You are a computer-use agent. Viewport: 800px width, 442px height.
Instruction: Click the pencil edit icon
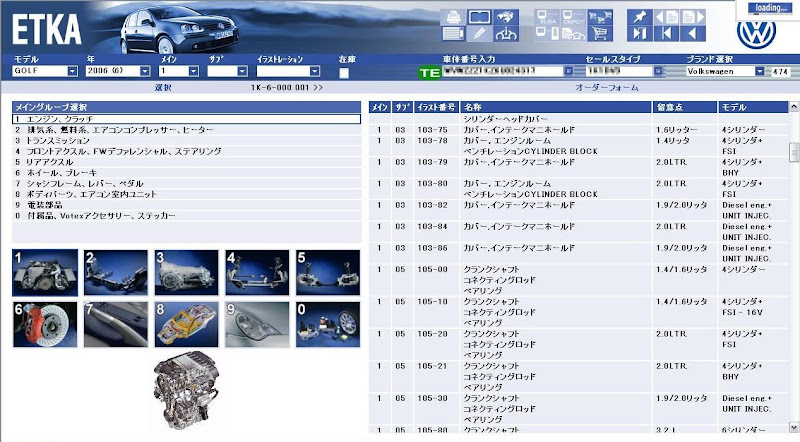tap(479, 34)
